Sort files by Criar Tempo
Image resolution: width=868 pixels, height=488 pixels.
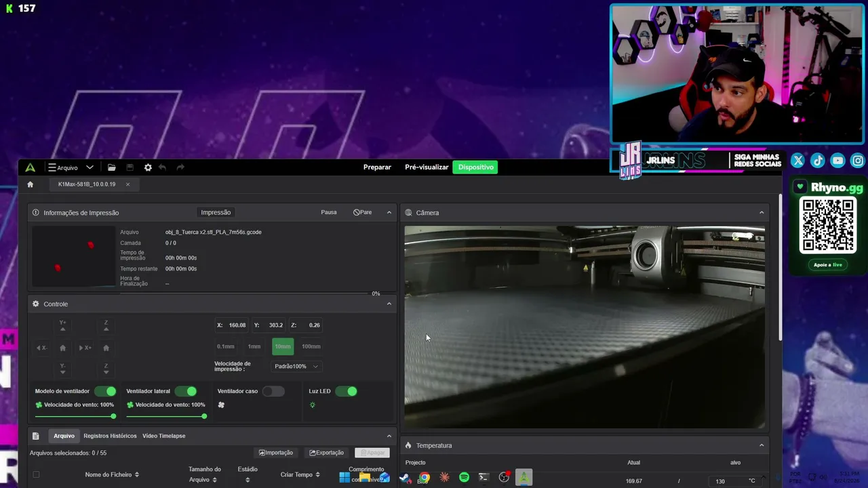pyautogui.click(x=300, y=474)
